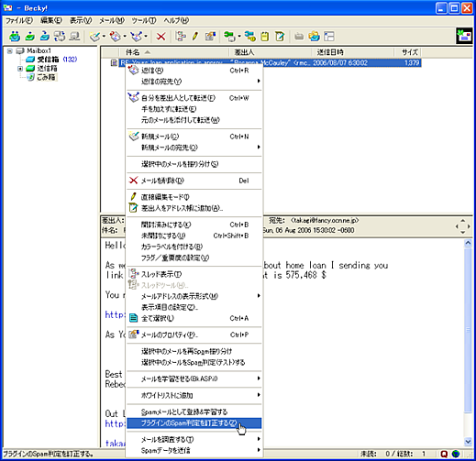Expand the Spamデータを送信 submenu
The height and width of the screenshot is (461, 476).
[259, 450]
